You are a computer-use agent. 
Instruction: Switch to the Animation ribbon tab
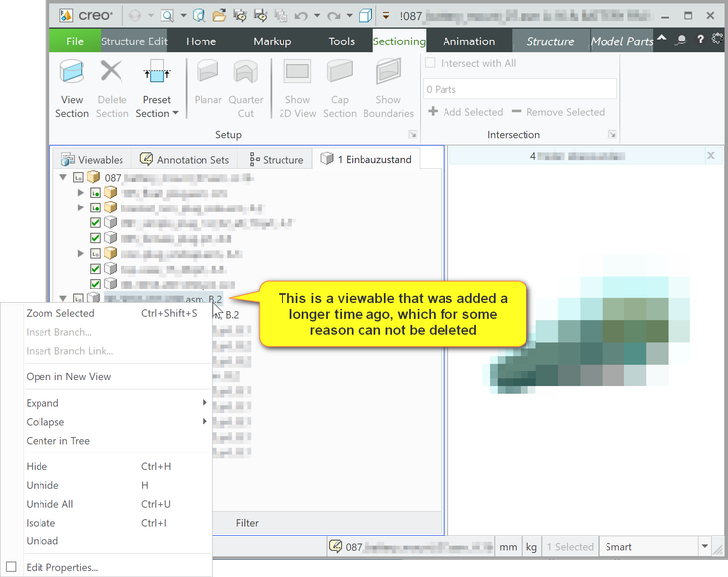point(469,41)
